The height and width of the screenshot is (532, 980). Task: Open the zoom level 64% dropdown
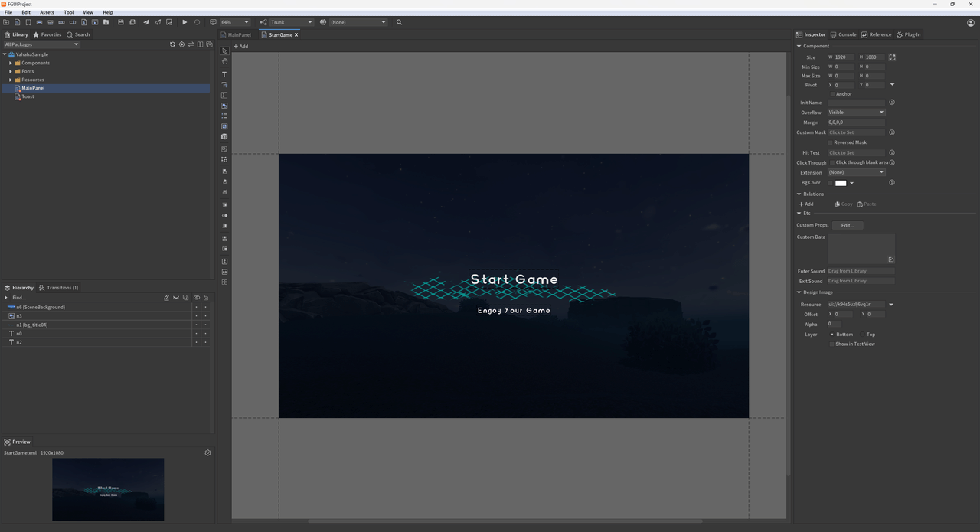tap(234, 22)
